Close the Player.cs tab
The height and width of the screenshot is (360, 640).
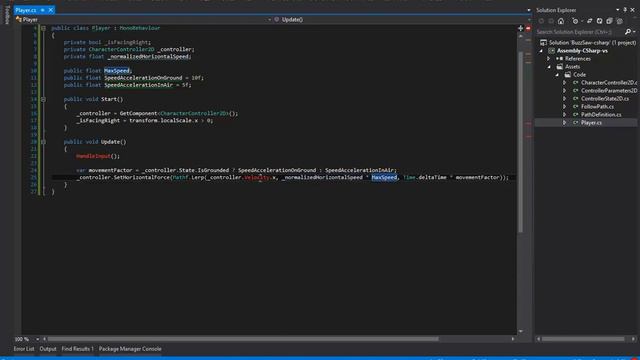click(51, 10)
